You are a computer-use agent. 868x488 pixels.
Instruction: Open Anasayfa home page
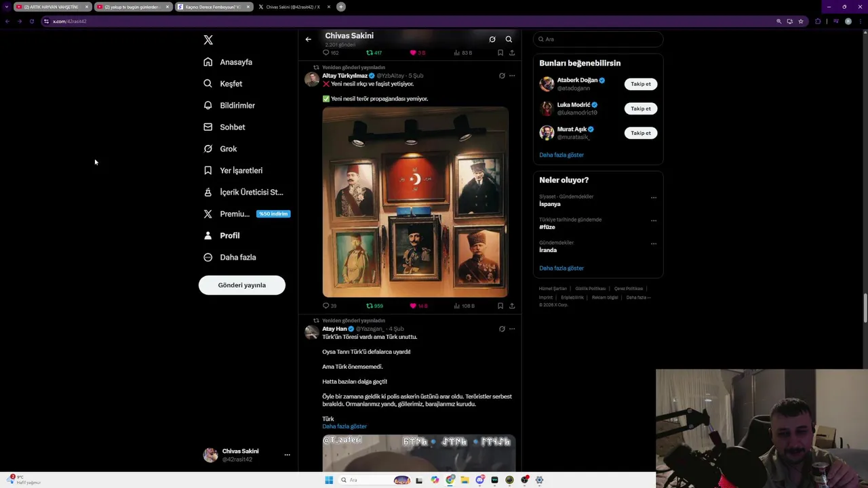[228, 62]
